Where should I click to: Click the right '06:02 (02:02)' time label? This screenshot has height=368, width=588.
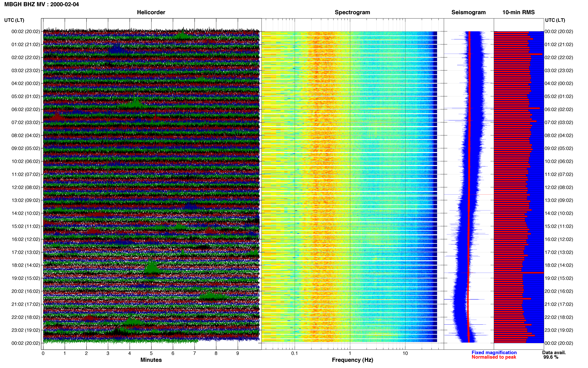(x=559, y=109)
